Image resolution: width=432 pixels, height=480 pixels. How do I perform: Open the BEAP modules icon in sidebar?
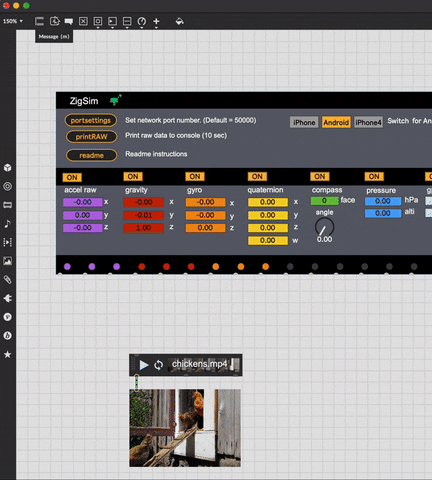[x=7, y=336]
